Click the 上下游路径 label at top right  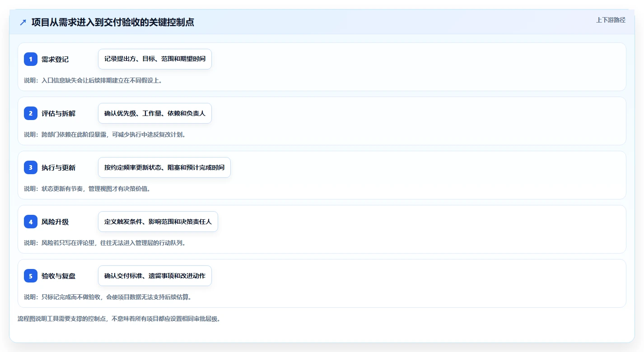tap(611, 20)
